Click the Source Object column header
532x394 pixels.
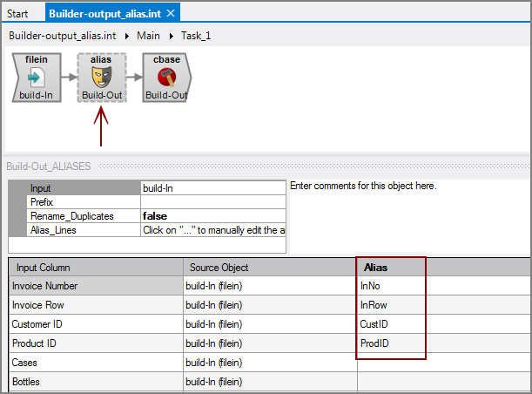point(270,268)
